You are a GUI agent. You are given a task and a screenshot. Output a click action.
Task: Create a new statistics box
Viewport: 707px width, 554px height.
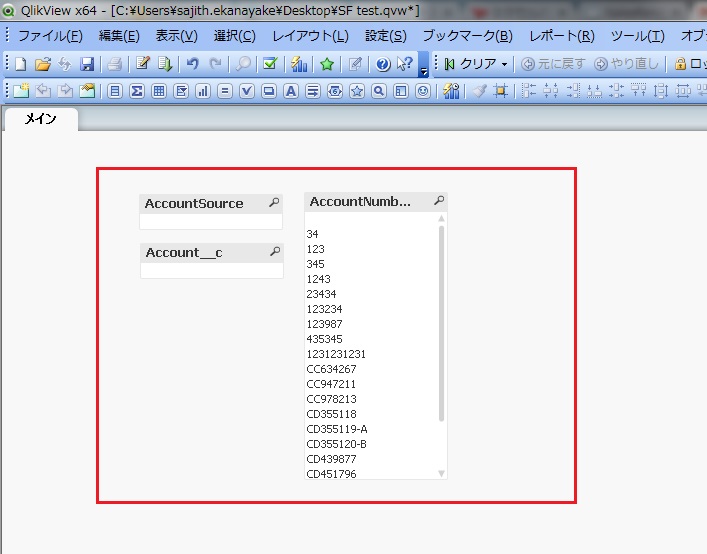tap(137, 92)
